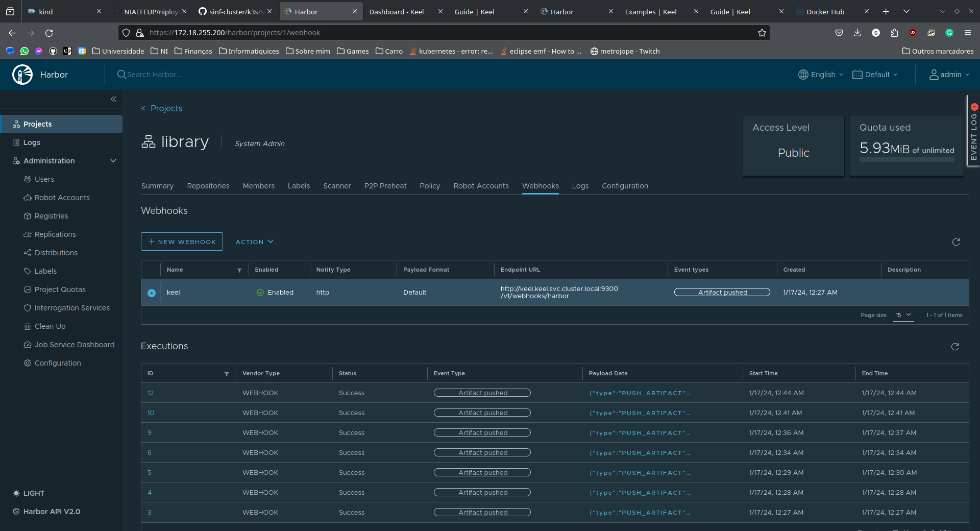Viewport: 980px width, 531px height.
Task: Open a new browser tab
Action: click(886, 11)
